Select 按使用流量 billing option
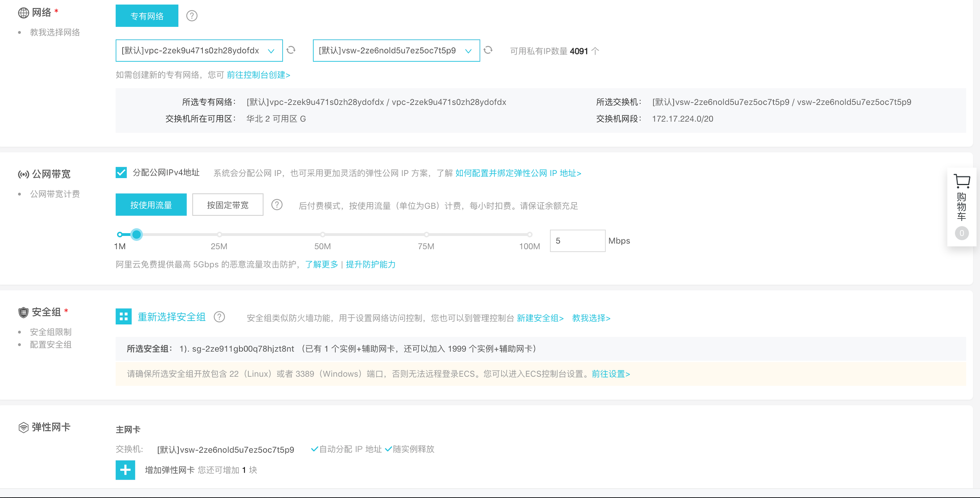 tap(151, 205)
